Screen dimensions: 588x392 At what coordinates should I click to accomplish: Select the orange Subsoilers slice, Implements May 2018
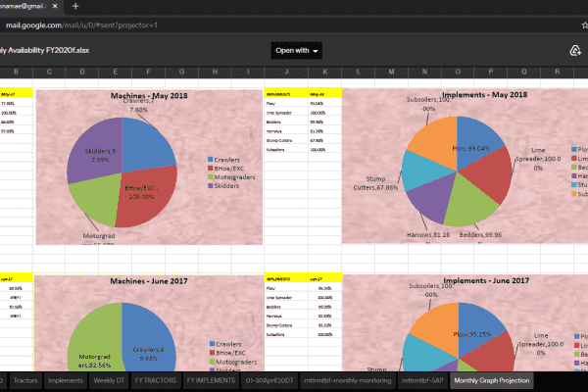tap(437, 142)
